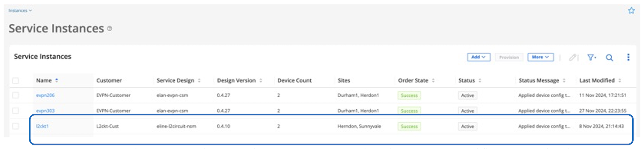Sort by Service Design column arrows

tap(199, 80)
